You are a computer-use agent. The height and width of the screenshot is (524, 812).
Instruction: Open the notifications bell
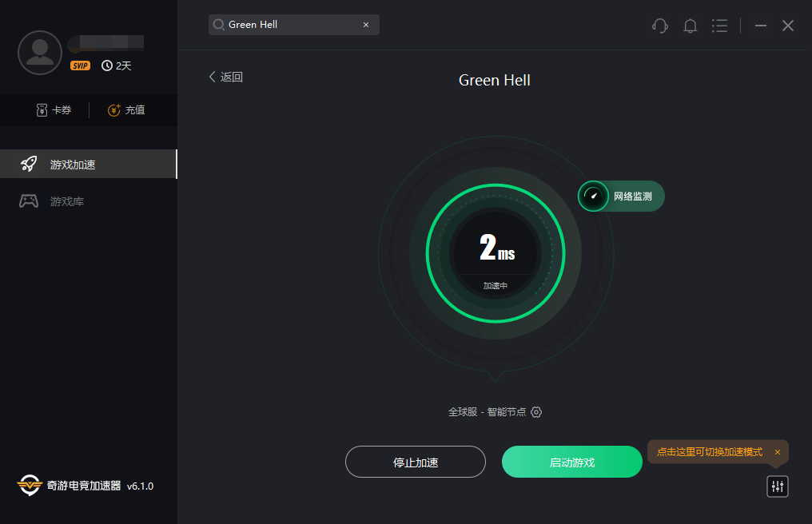point(690,26)
